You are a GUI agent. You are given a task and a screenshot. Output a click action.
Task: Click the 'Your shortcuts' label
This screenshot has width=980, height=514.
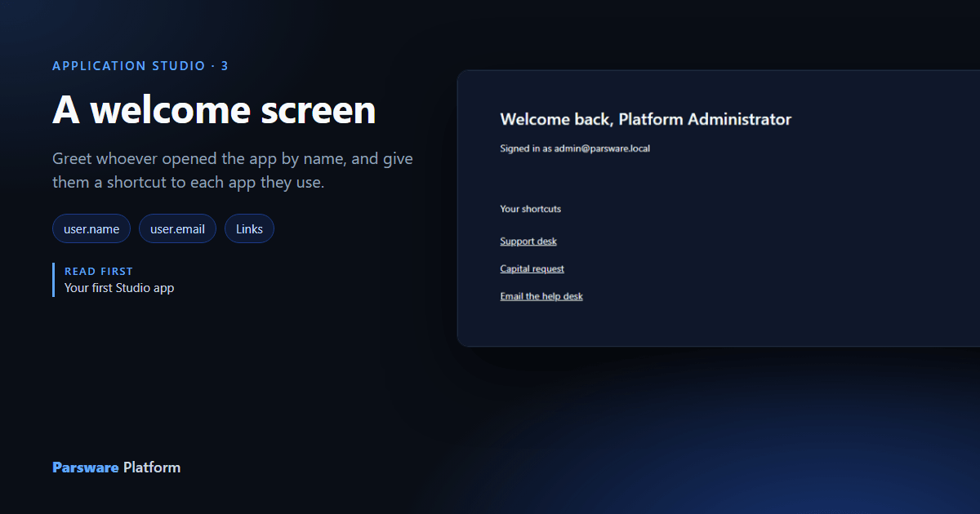click(530, 209)
